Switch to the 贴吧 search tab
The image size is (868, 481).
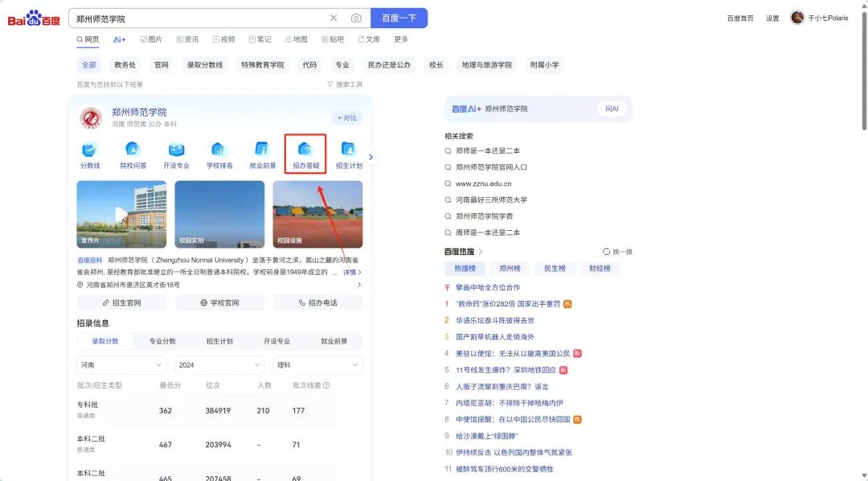point(332,39)
